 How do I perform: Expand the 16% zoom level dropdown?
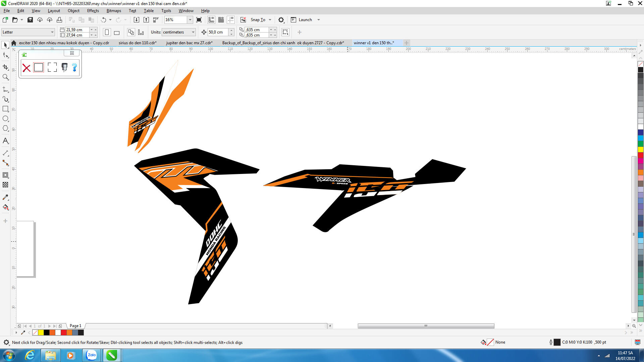coord(190,20)
